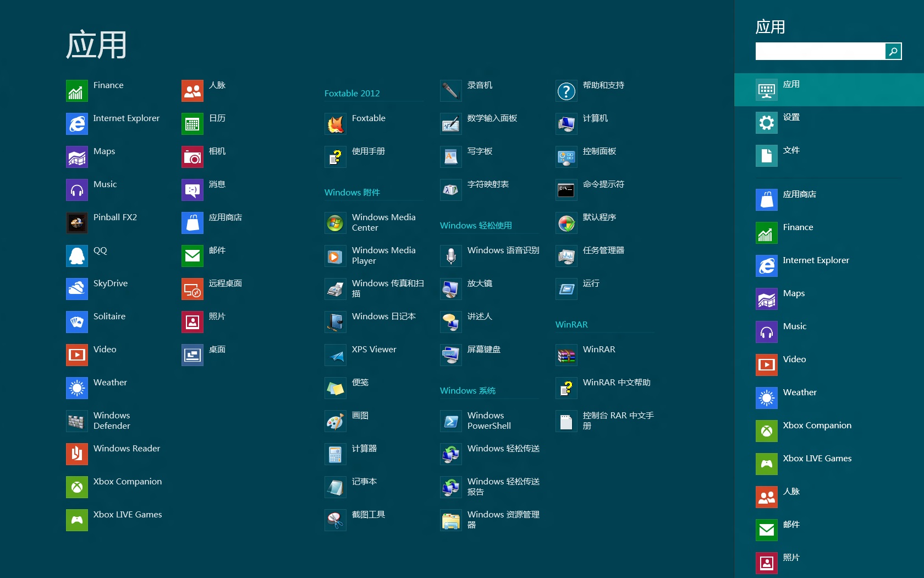Image resolution: width=924 pixels, height=578 pixels.
Task: Launch the WinRAR archive icon
Action: pos(566,355)
